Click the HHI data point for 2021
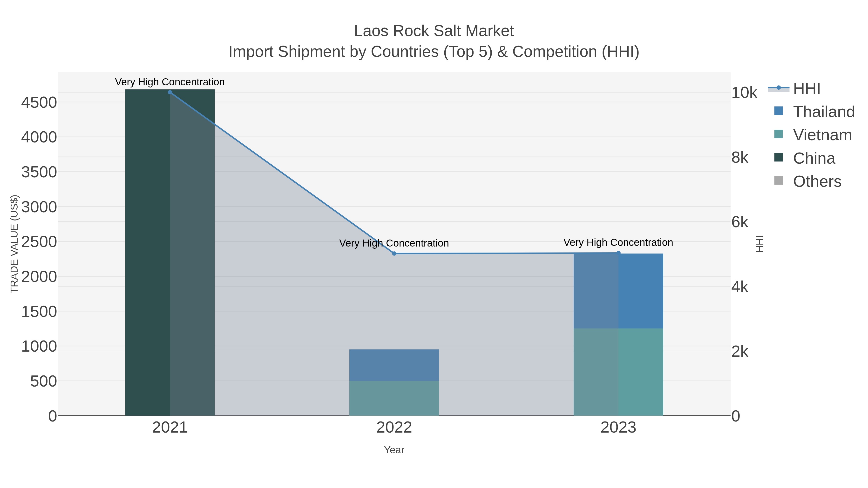Screen dimensions: 868x488 (x=170, y=92)
